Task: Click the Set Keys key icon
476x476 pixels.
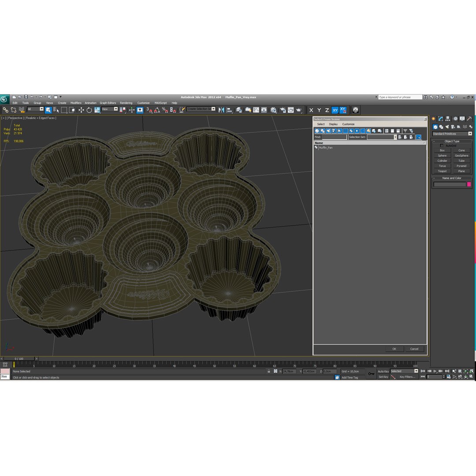Action: 371,374
